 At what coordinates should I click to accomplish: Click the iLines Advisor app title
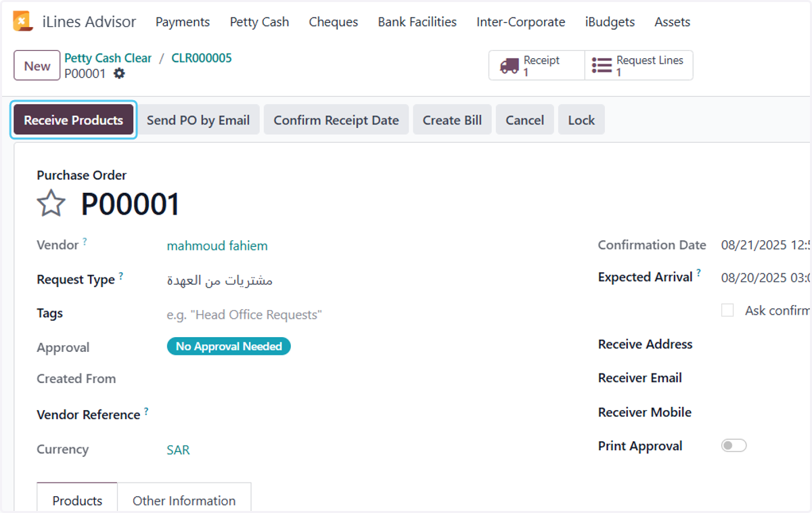(89, 22)
